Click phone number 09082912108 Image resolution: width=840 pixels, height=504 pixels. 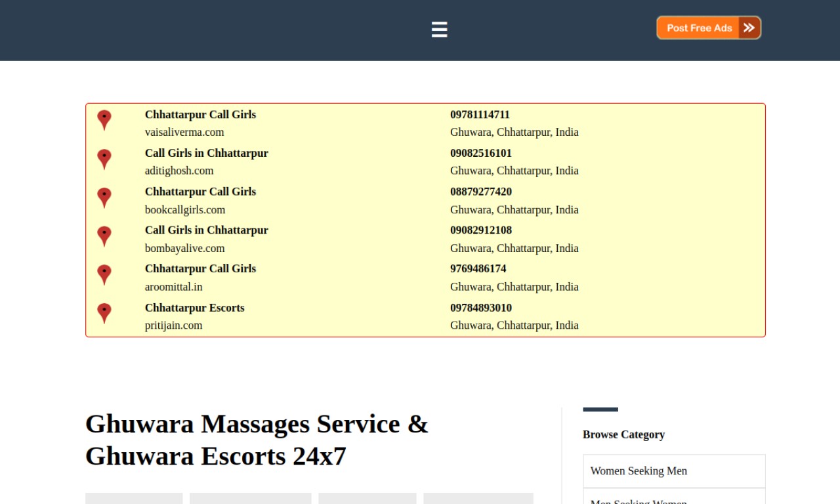coord(481,230)
